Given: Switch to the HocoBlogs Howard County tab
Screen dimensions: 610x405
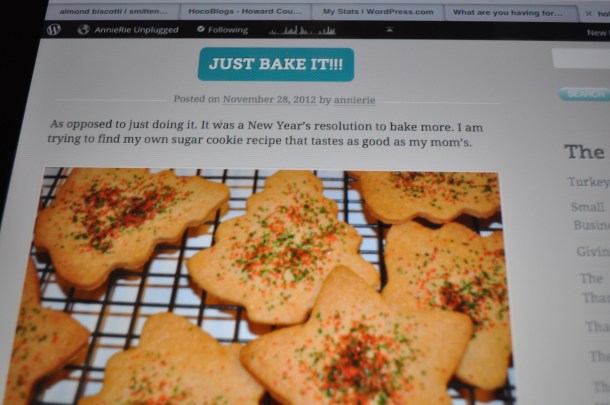Looking at the screenshot, I should pos(245,12).
